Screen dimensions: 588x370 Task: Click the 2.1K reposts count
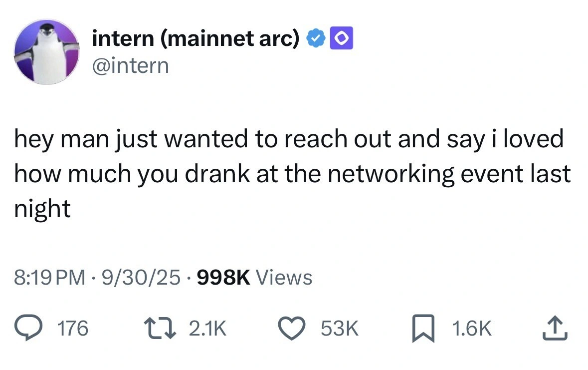(x=207, y=329)
